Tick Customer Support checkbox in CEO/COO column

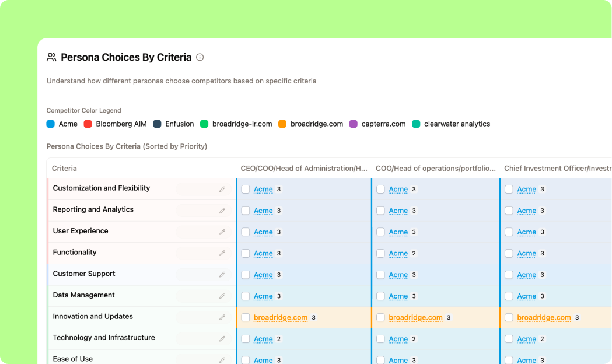pos(246,275)
